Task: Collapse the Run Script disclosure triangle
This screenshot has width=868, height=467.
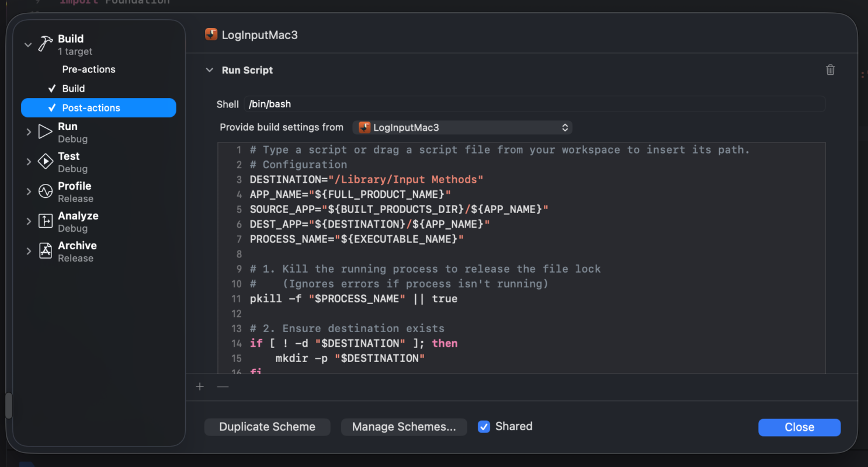Action: (209, 70)
